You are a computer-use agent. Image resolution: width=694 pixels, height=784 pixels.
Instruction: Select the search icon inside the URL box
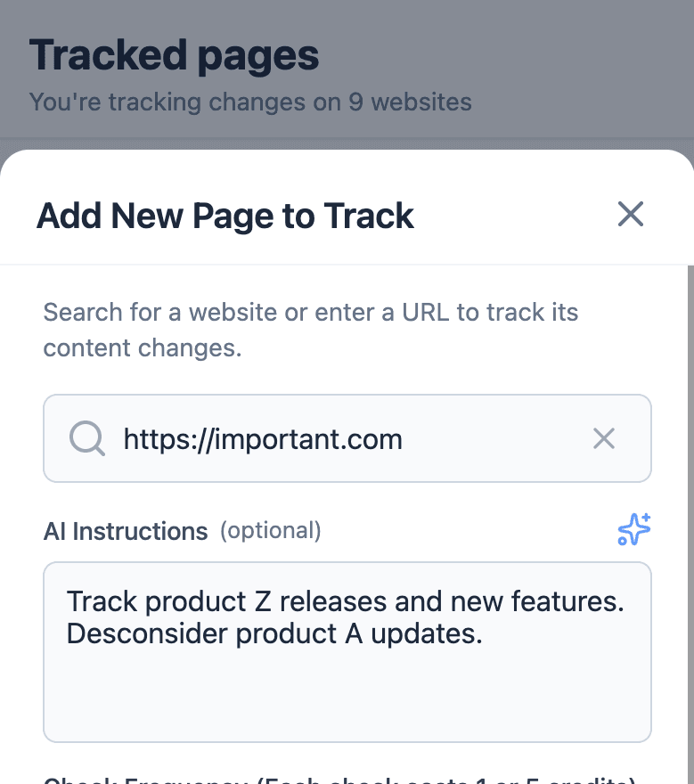[87, 438]
